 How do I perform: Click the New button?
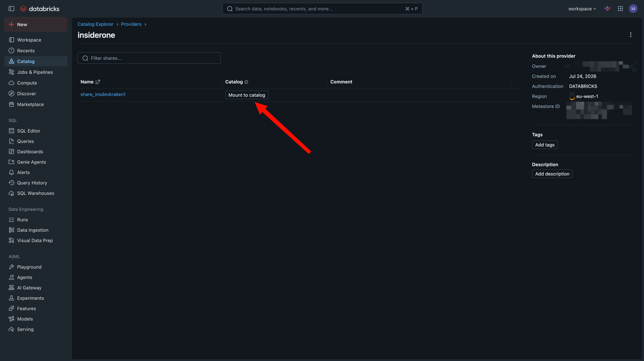point(36,25)
